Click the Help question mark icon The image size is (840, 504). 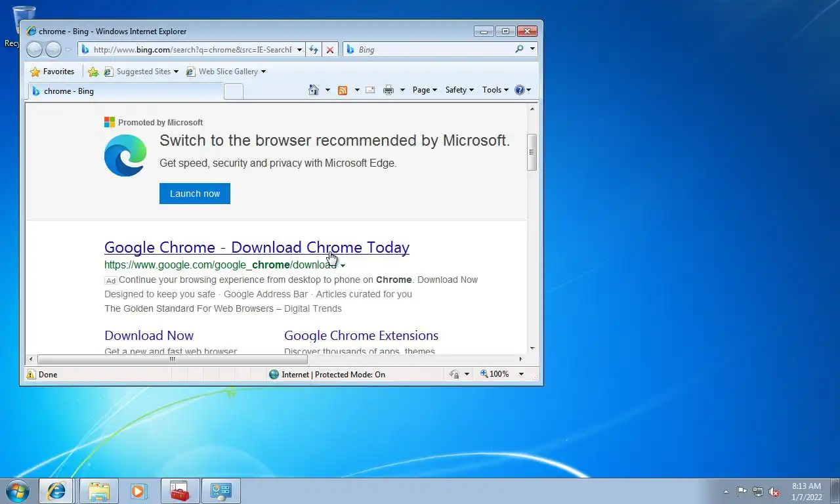pyautogui.click(x=520, y=90)
